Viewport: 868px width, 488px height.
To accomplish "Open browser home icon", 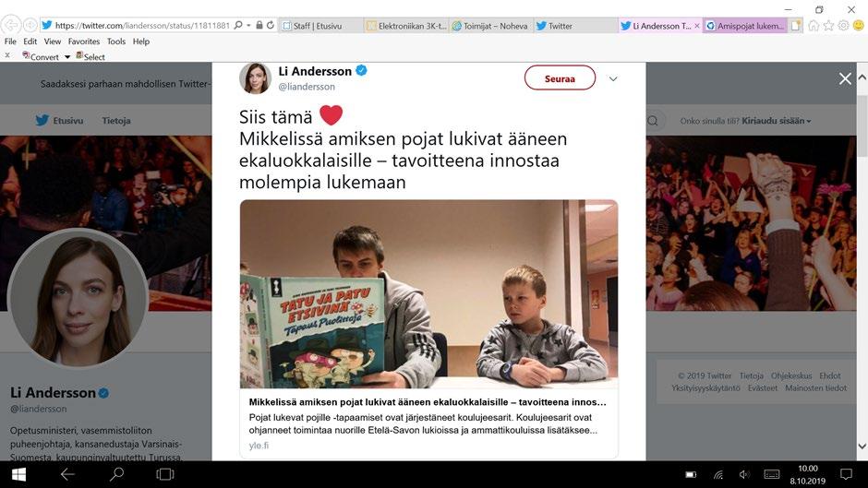I will (814, 26).
